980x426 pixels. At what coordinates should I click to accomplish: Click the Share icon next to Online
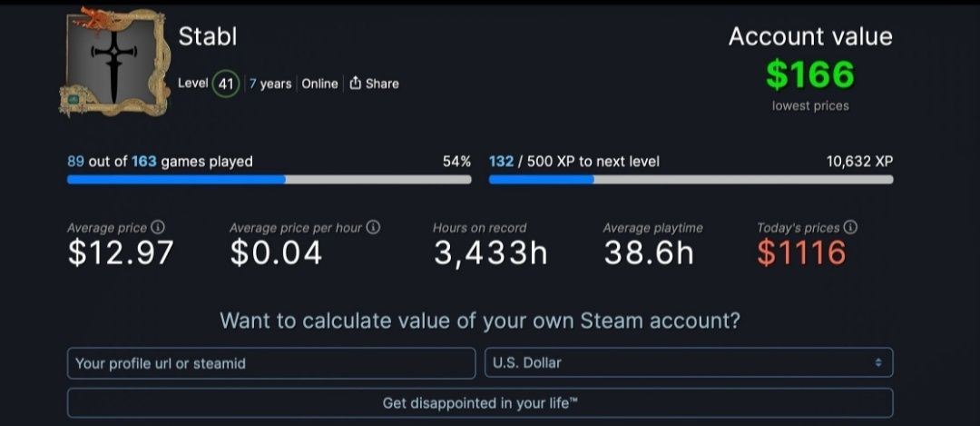click(356, 84)
